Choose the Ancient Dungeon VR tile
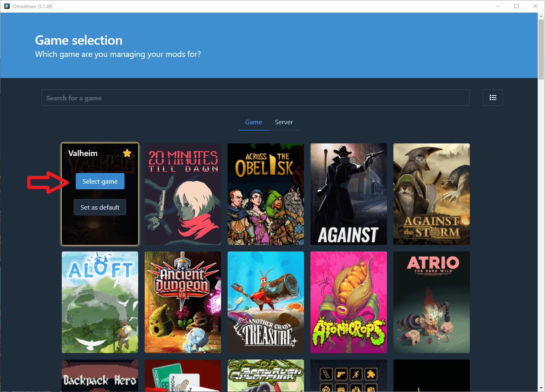This screenshot has width=545, height=392. (183, 302)
